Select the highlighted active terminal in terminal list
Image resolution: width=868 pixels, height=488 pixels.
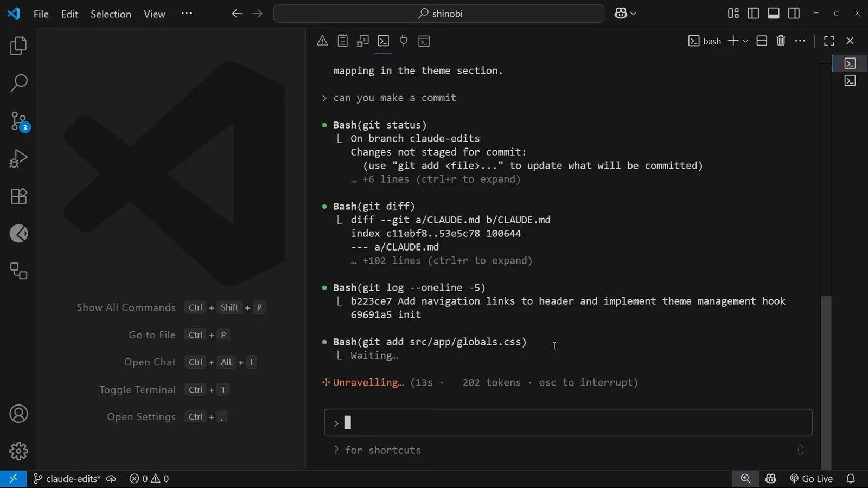pyautogui.click(x=851, y=63)
